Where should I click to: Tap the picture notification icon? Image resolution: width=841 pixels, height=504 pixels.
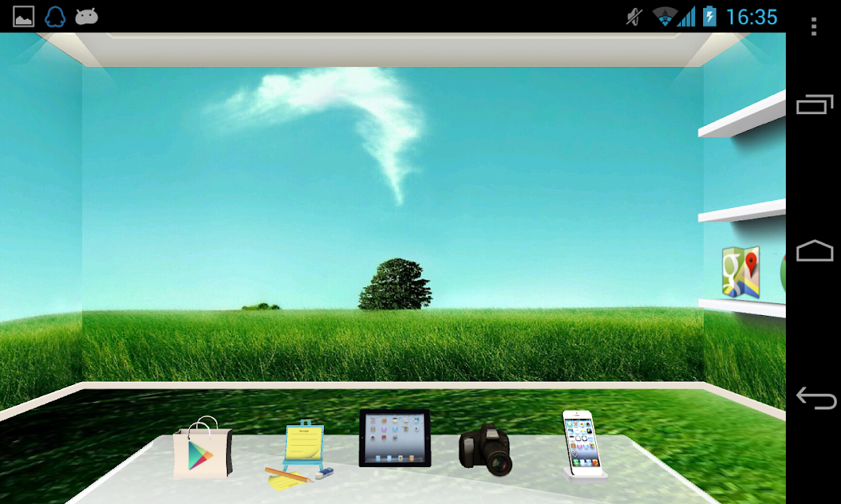pyautogui.click(x=24, y=17)
